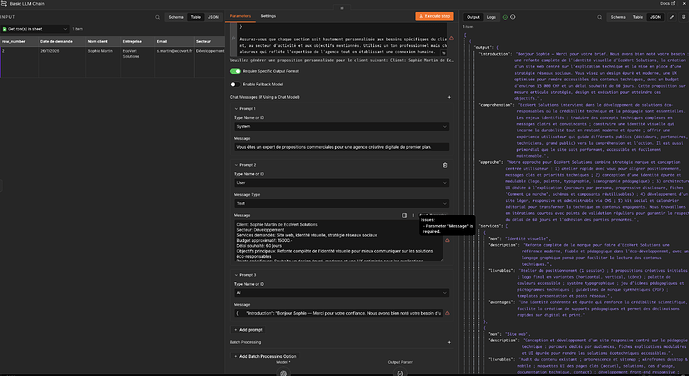Delete Prompt 2 with trash icon
This screenshot has width=689, height=376.
445,165
